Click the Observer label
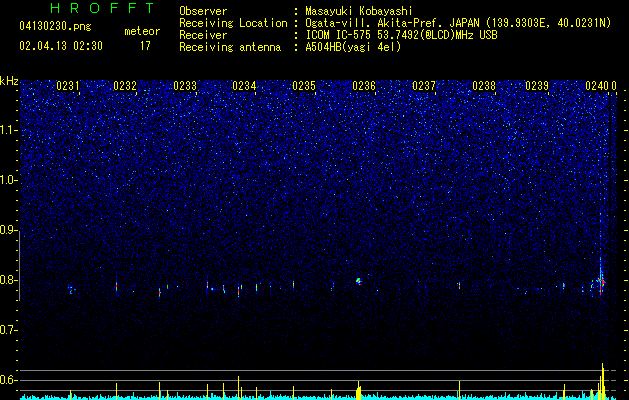The image size is (629, 400). [x=203, y=11]
